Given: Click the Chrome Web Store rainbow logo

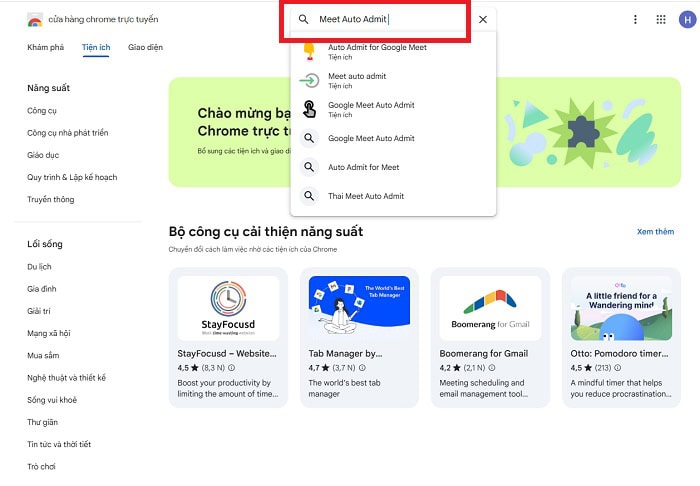Looking at the screenshot, I should [x=35, y=20].
